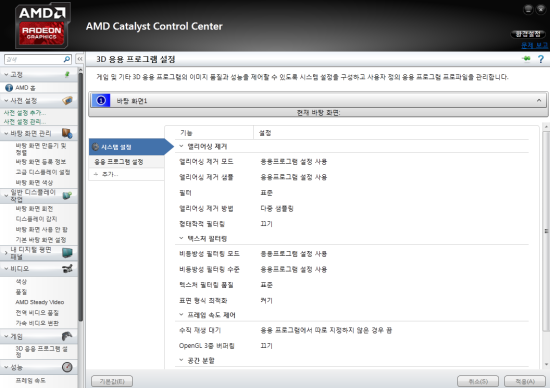Click the 적용(A) apply button
The image size is (550, 388).
[x=525, y=381]
